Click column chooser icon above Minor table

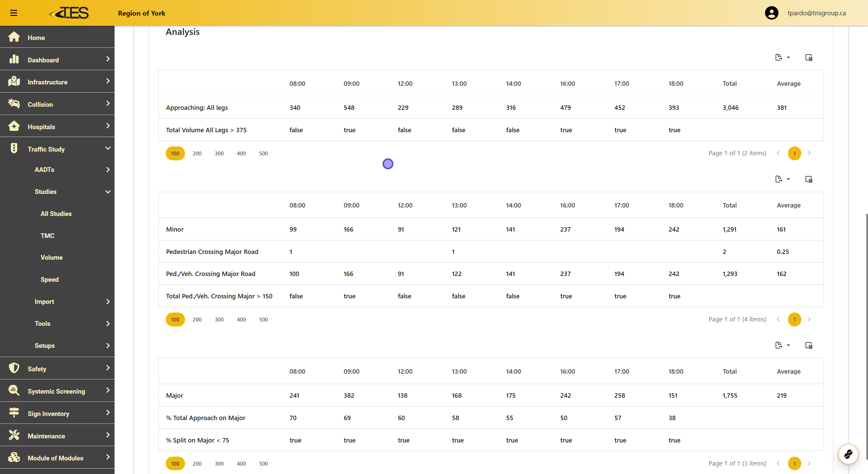(x=809, y=179)
